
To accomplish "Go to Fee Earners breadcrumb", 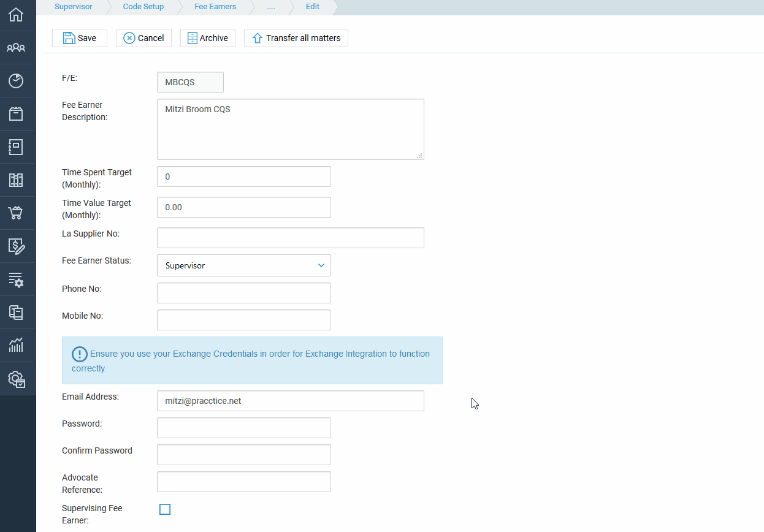I will tap(215, 7).
